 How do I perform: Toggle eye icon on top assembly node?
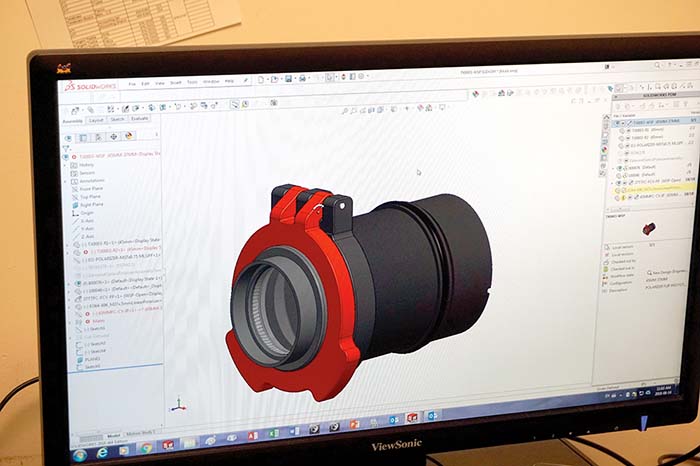[x=66, y=158]
